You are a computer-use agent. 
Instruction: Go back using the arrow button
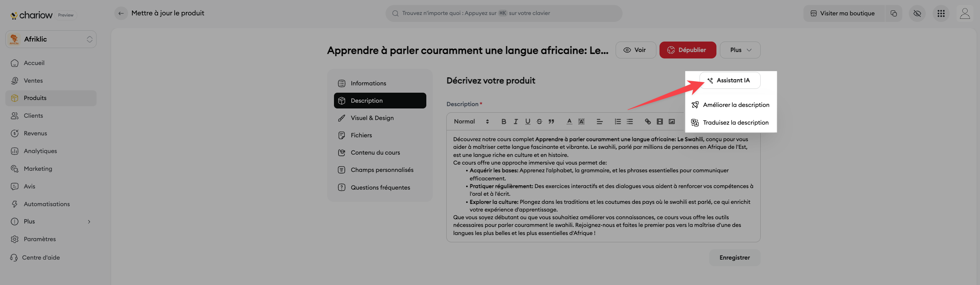click(x=121, y=13)
